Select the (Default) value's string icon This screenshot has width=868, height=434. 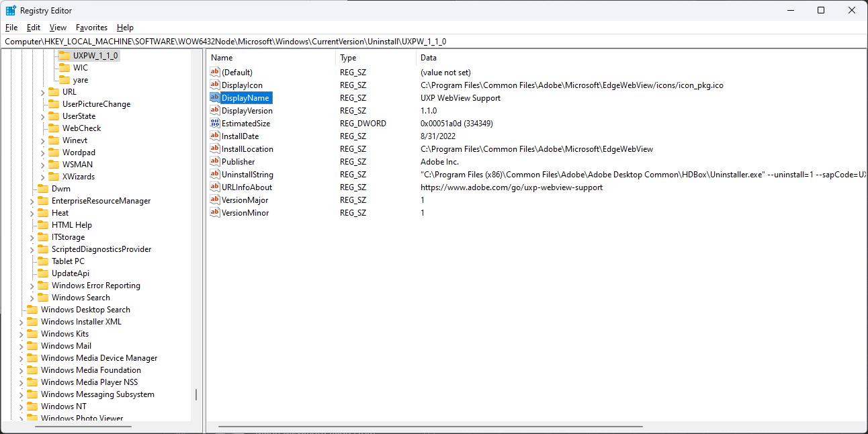pos(215,72)
